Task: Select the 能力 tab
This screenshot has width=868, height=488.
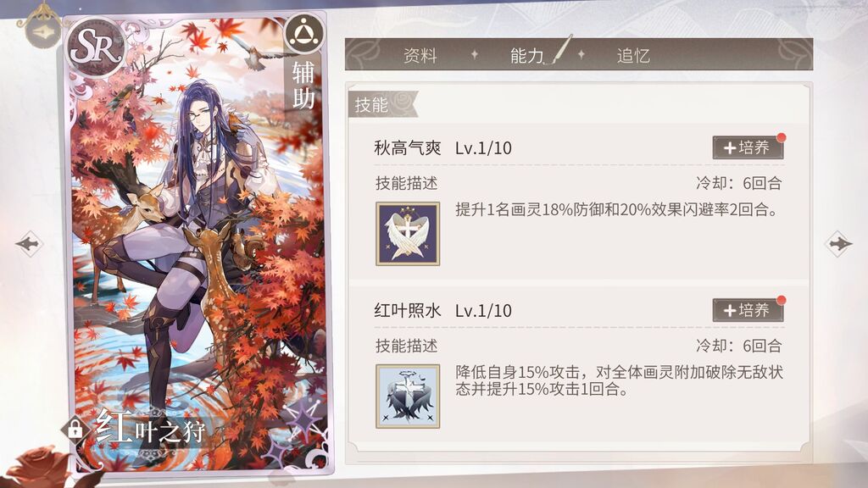Action: 526,55
